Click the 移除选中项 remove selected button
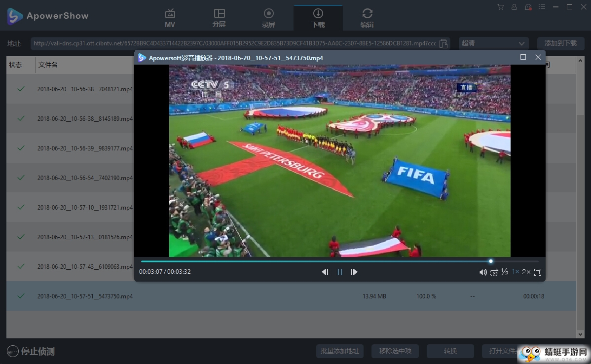This screenshot has height=364, width=591. 395,351
